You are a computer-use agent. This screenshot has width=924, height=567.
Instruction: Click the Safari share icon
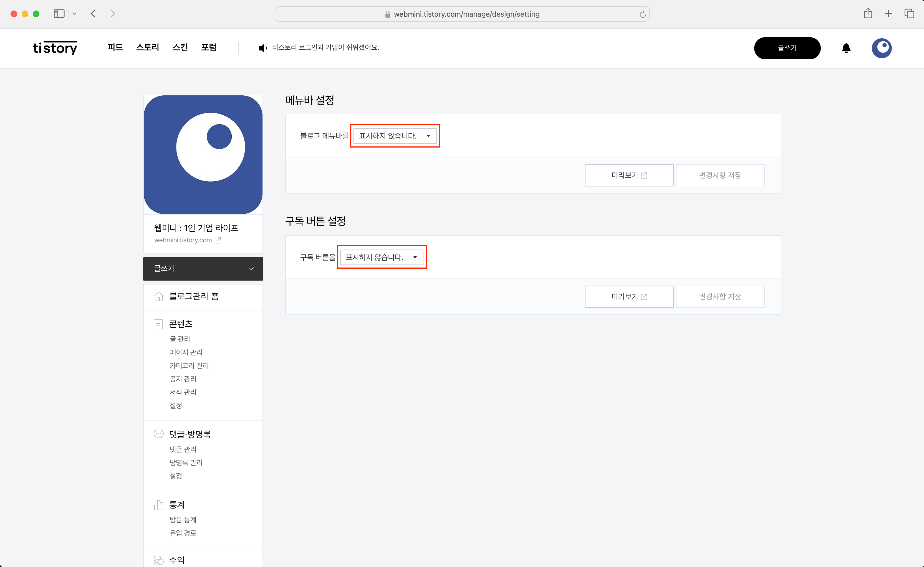click(x=868, y=14)
